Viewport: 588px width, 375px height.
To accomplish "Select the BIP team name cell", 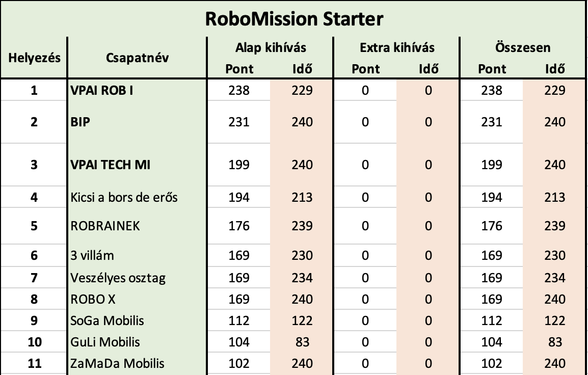I will [137, 122].
